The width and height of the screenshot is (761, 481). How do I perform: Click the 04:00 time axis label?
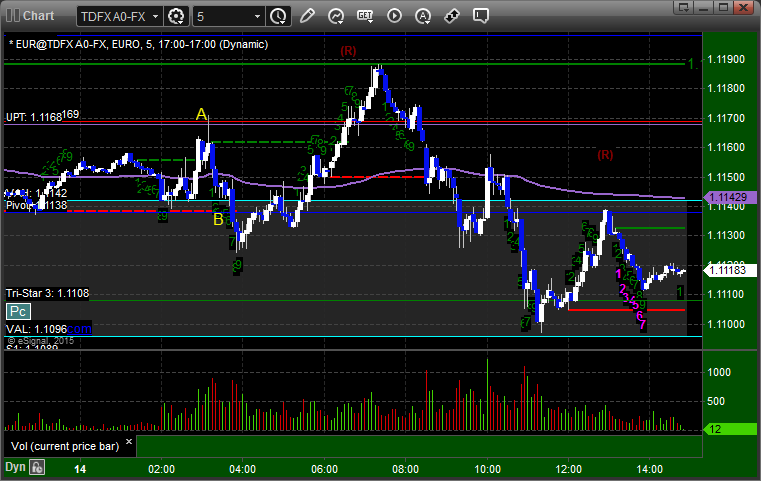coord(243,469)
